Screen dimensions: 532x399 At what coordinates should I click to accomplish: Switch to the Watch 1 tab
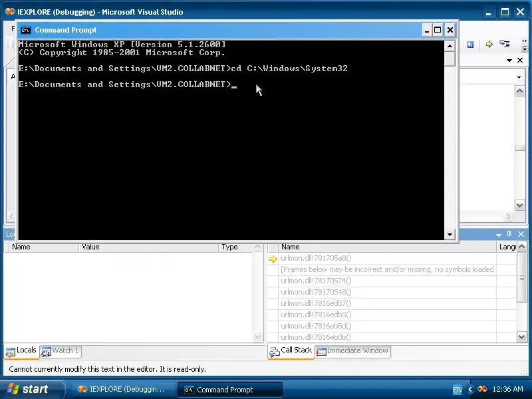(60, 351)
